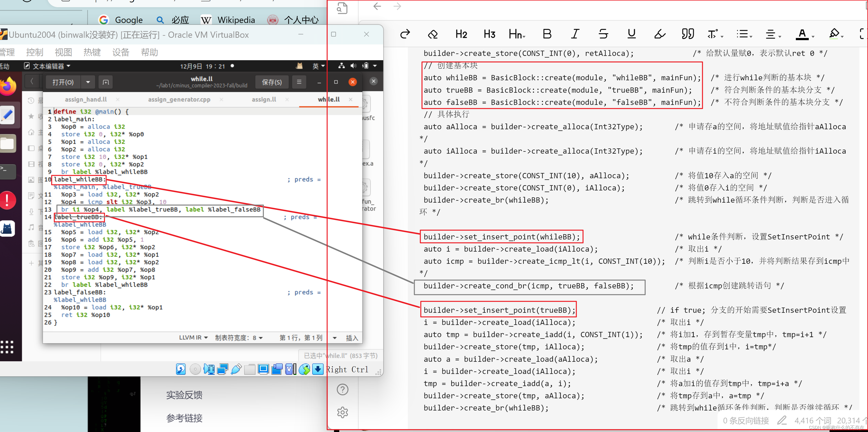The image size is (868, 432).
Task: Open the list style dropdown
Action: tap(744, 34)
